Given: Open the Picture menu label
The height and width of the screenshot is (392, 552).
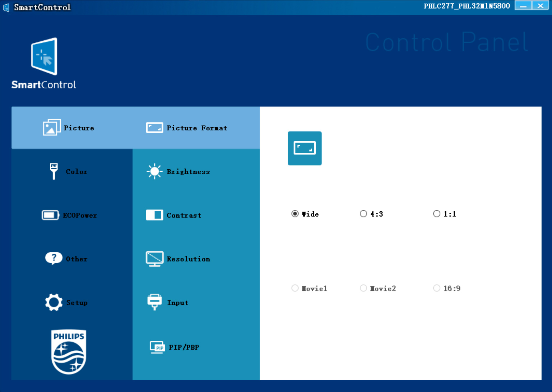Looking at the screenshot, I should (79, 128).
